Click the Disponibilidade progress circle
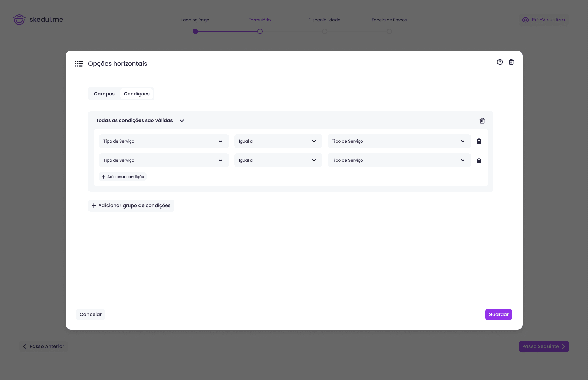 325,31
